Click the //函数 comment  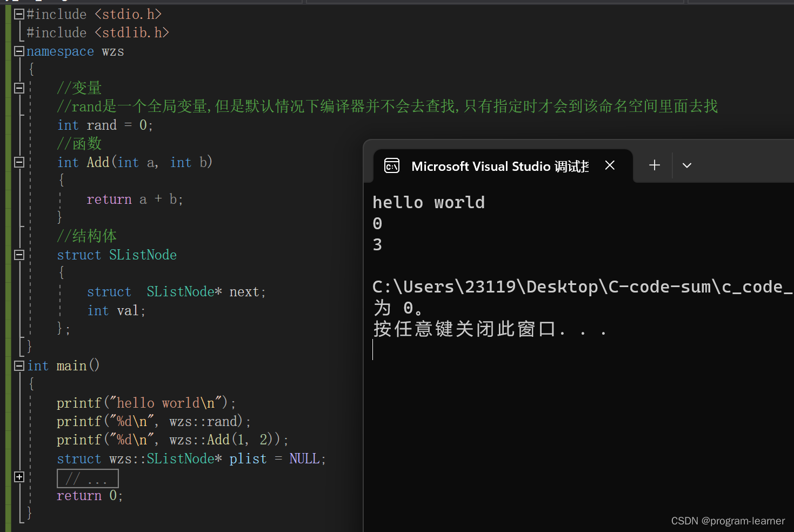[79, 144]
